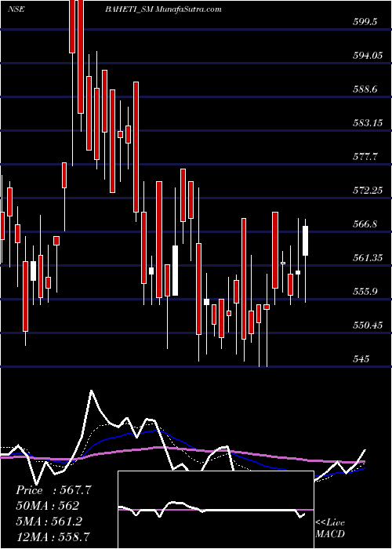Click the NSE exchange label
Image resolution: width=392 pixels, height=549 pixels.
pyautogui.click(x=16, y=9)
